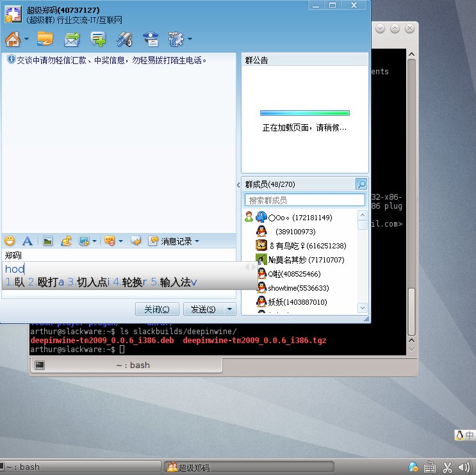Open the emoticon smiley picker
Screen dimensions: 476x475
point(10,241)
